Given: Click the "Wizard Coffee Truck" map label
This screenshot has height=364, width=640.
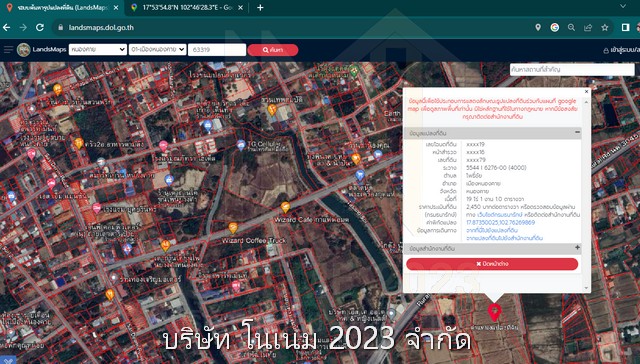Looking at the screenshot, I should point(254,240).
